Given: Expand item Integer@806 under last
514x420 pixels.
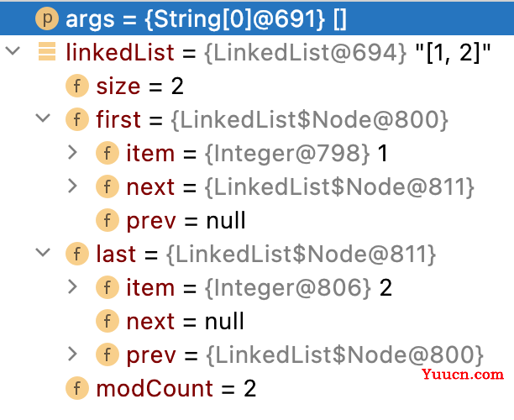Looking at the screenshot, I should coord(72,287).
